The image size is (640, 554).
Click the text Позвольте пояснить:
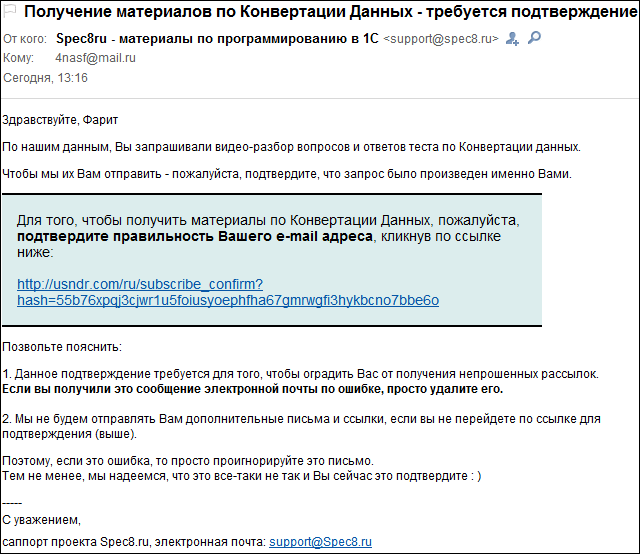(62, 347)
